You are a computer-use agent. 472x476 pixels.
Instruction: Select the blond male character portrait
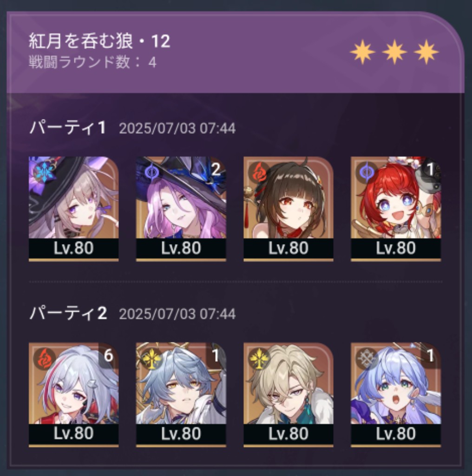(288, 395)
